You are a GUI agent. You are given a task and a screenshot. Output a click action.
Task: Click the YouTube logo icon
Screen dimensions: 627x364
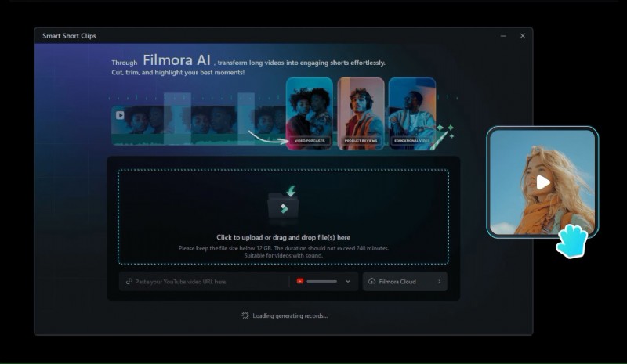click(x=299, y=281)
